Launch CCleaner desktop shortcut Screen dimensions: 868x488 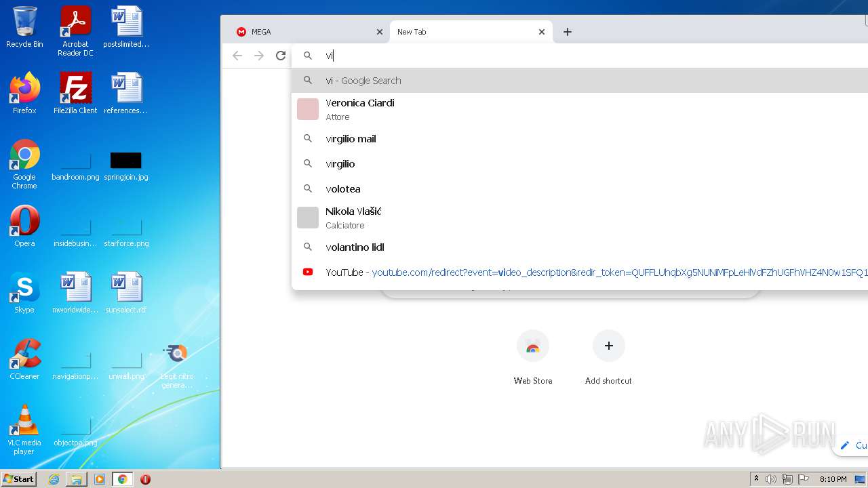point(24,359)
